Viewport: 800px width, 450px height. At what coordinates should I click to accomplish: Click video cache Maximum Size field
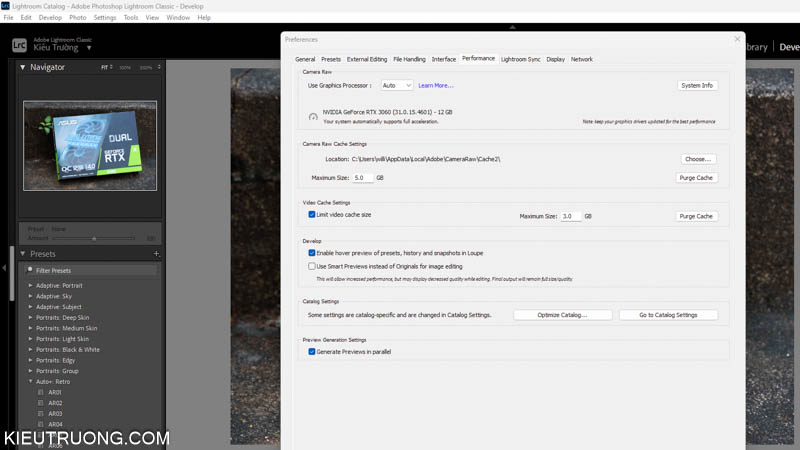pyautogui.click(x=570, y=216)
